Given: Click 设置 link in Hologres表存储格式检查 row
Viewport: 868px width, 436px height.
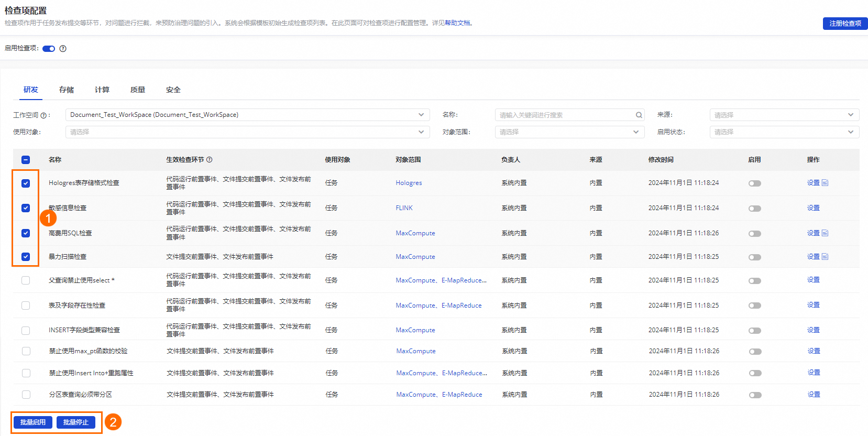Looking at the screenshot, I should pyautogui.click(x=813, y=183).
